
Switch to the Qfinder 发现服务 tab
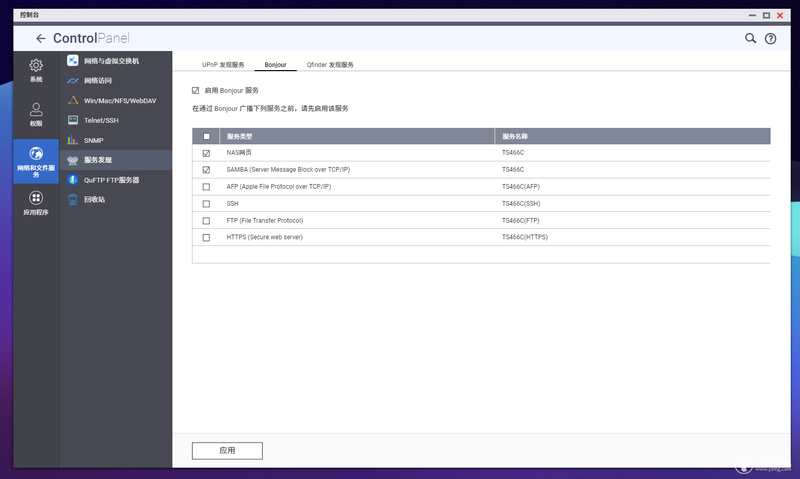[330, 65]
